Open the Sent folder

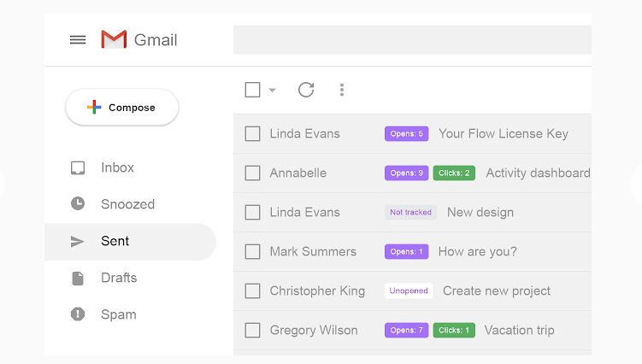tap(115, 242)
